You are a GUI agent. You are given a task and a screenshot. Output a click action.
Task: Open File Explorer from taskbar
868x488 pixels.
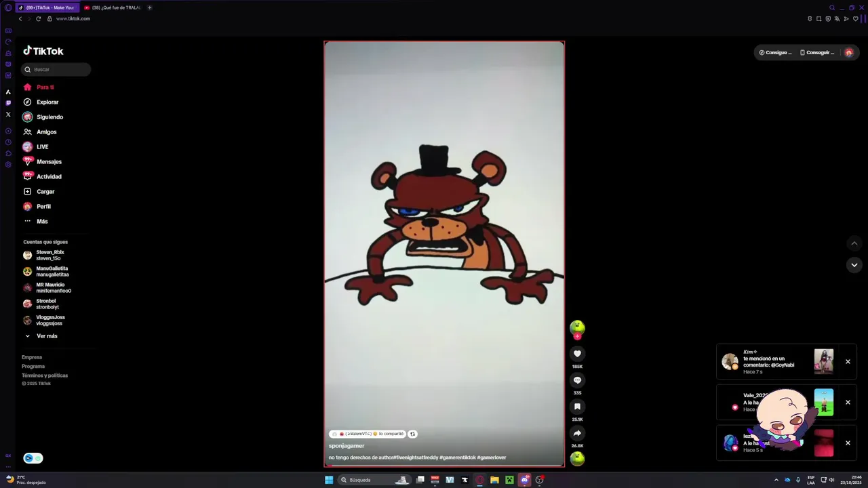click(494, 480)
